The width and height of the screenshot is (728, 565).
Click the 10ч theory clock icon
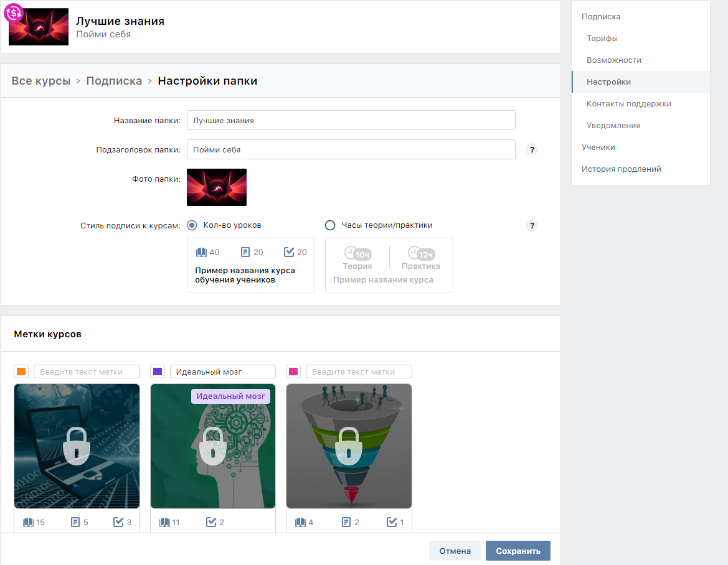[x=357, y=253]
